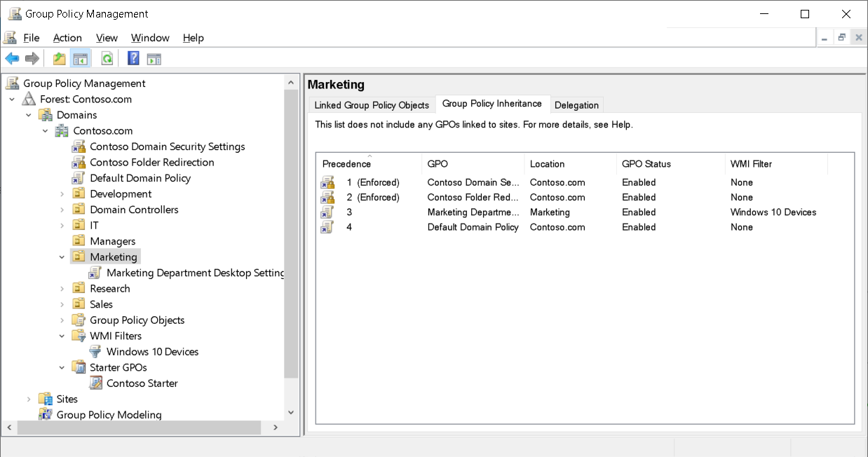The image size is (868, 457).
Task: Select the Windows 10 Devices WMI filter icon
Action: [x=95, y=351]
